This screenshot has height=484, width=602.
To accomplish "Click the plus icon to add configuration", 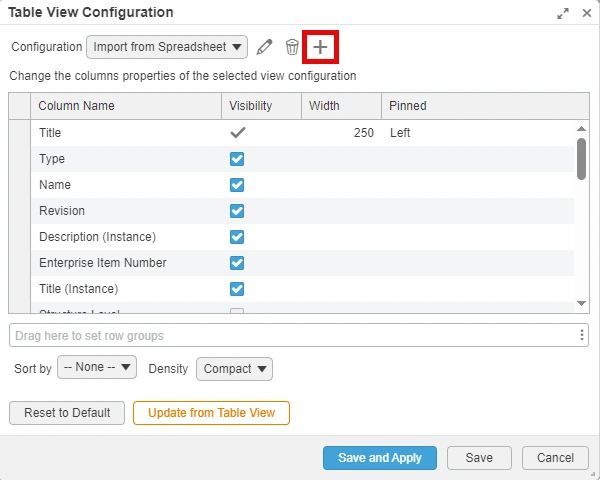I will pyautogui.click(x=320, y=47).
